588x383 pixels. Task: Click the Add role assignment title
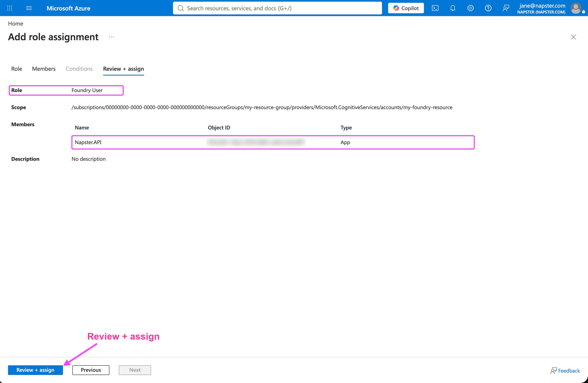coord(53,37)
